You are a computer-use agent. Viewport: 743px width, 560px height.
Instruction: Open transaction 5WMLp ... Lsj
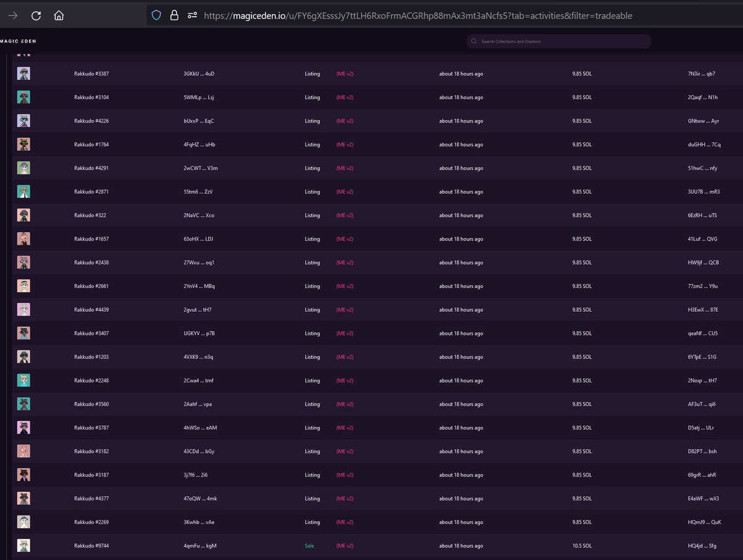[199, 97]
